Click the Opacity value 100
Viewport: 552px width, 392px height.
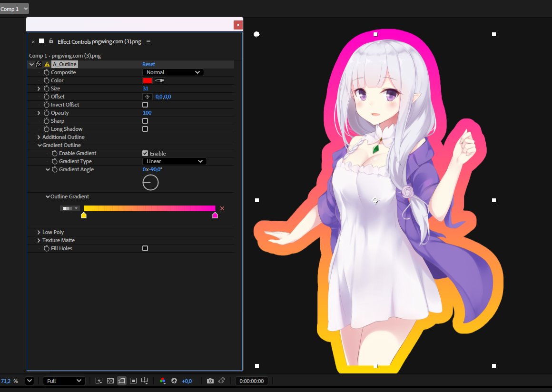(147, 113)
